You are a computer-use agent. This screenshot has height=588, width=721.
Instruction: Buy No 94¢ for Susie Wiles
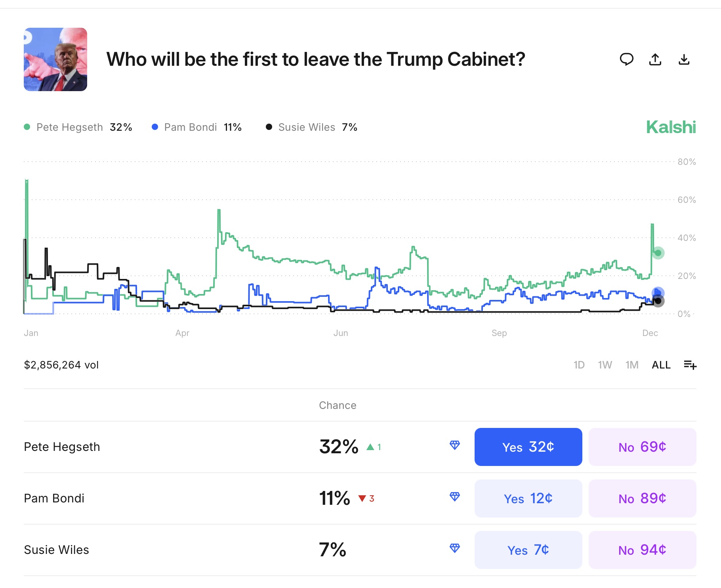(642, 550)
